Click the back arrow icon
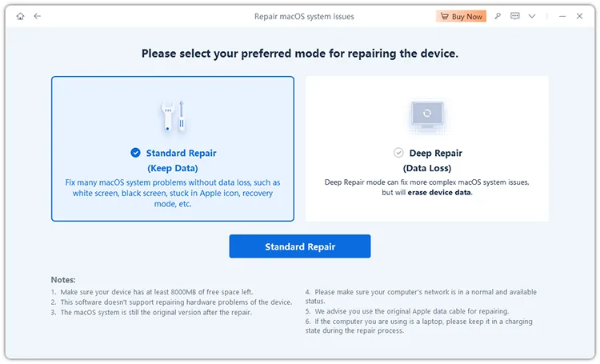The width and height of the screenshot is (600, 364). [x=37, y=16]
